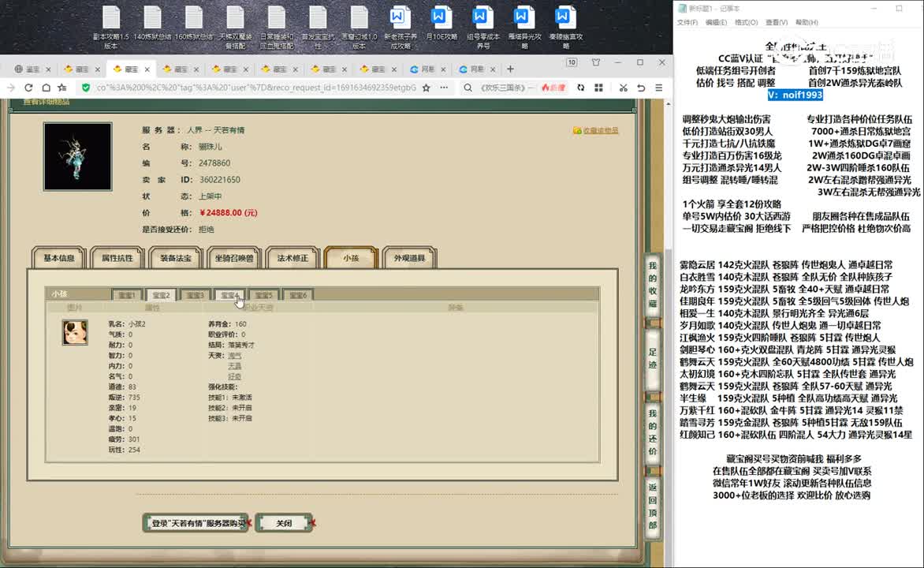Open Notepad 编辑(E) menu

coord(716,22)
